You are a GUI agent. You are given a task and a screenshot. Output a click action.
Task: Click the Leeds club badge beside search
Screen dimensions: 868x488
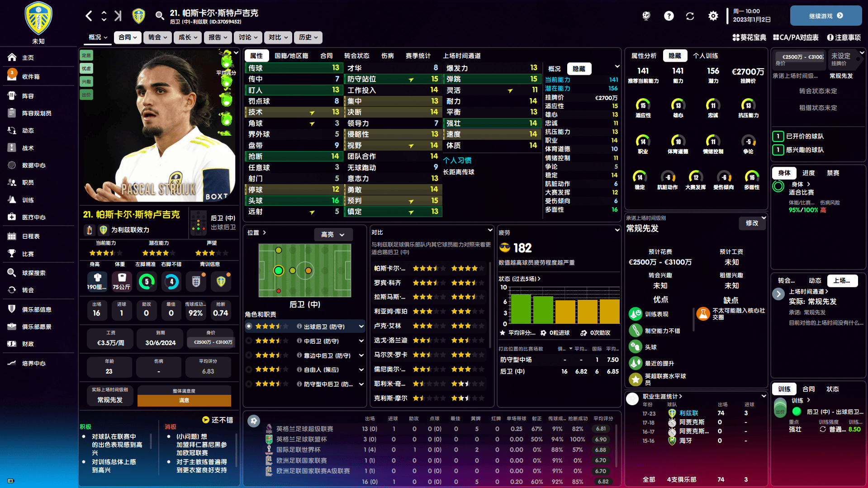pyautogui.click(x=138, y=16)
